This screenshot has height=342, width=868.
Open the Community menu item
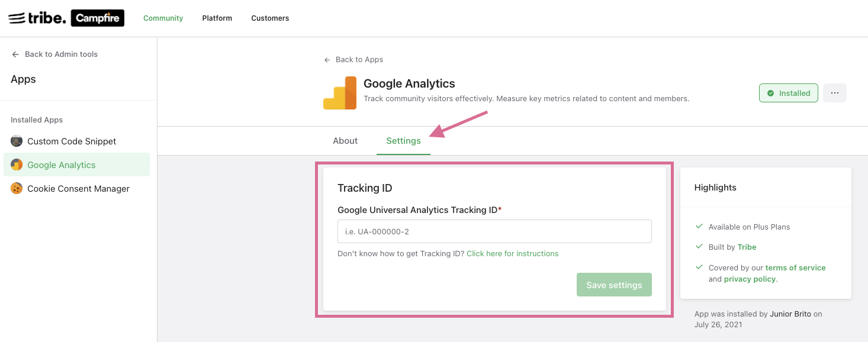coord(163,18)
